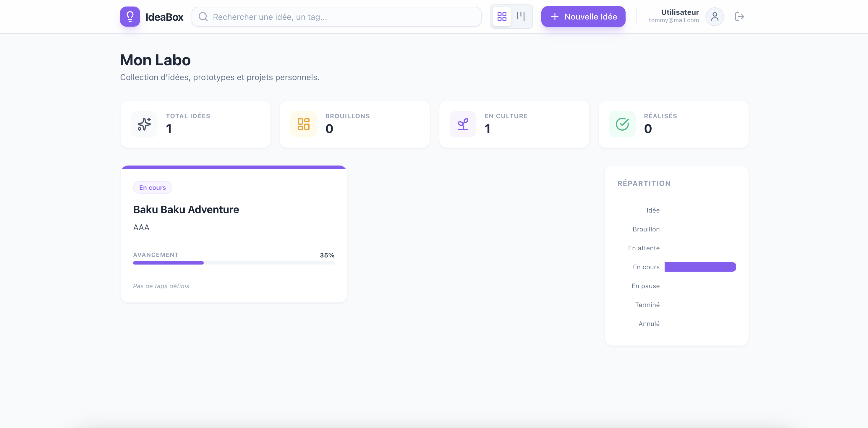
Task: Click the logout arrow icon
Action: pyautogui.click(x=739, y=17)
